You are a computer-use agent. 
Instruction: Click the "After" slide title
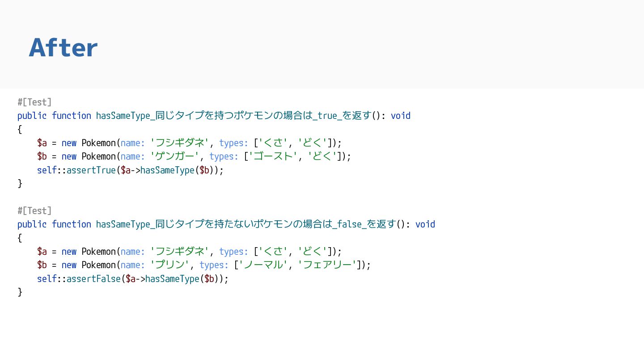pyautogui.click(x=63, y=48)
